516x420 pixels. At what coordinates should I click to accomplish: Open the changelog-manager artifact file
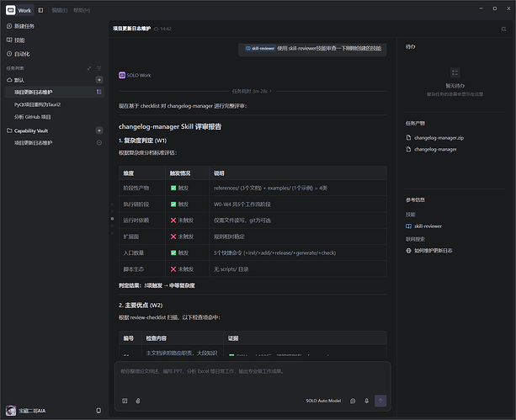432,150
